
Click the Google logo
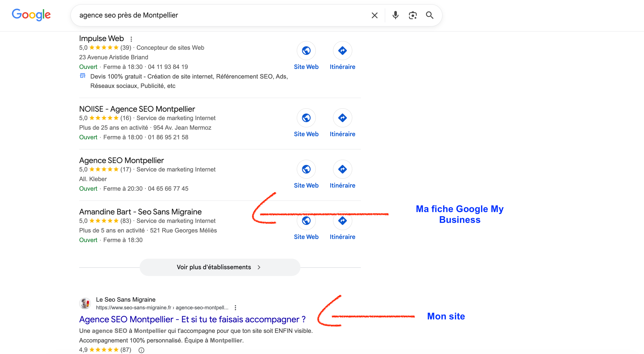31,15
